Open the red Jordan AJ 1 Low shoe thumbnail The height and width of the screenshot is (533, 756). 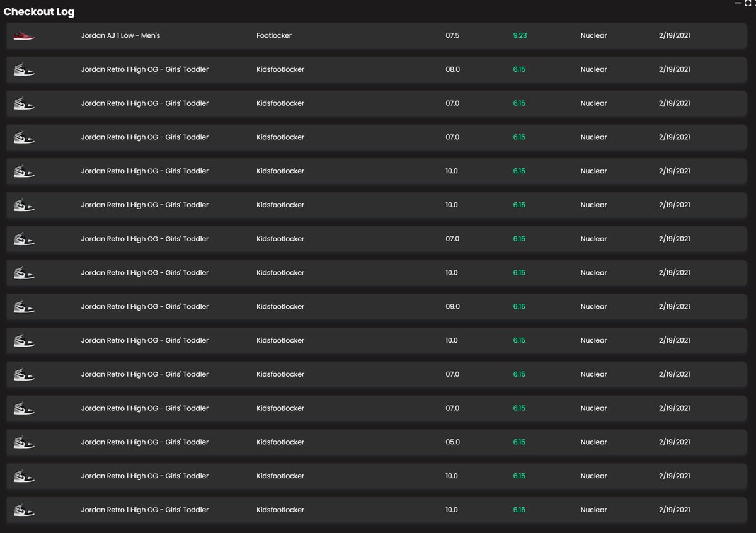tap(24, 36)
